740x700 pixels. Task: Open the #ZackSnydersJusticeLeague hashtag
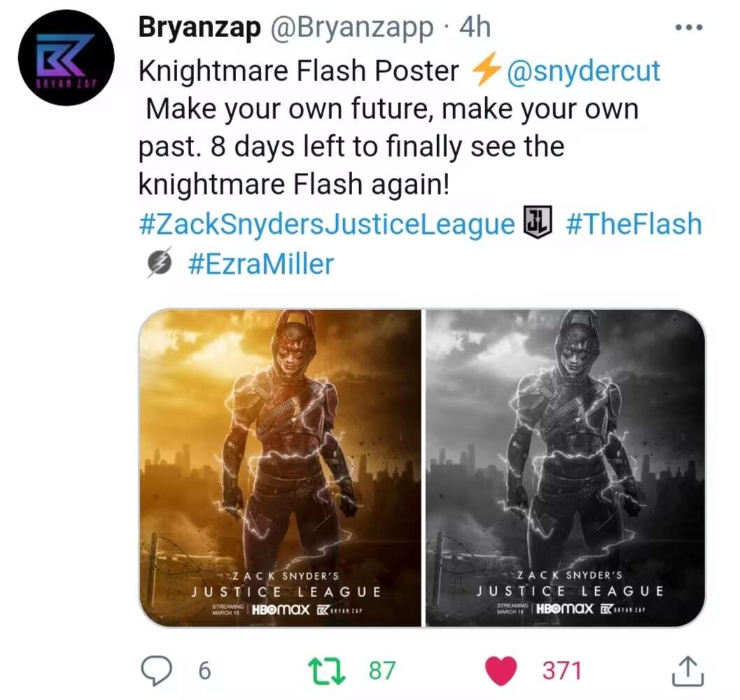[x=326, y=223]
